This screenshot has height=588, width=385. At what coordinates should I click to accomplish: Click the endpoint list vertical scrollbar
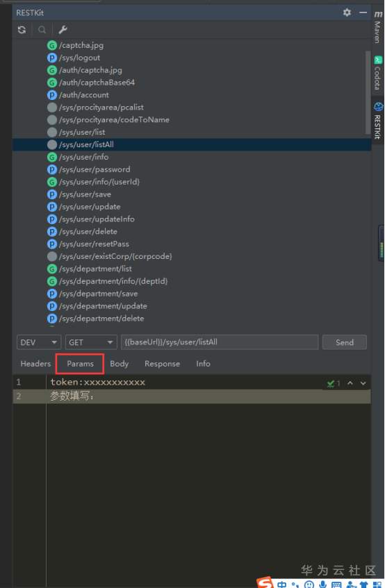368,92
